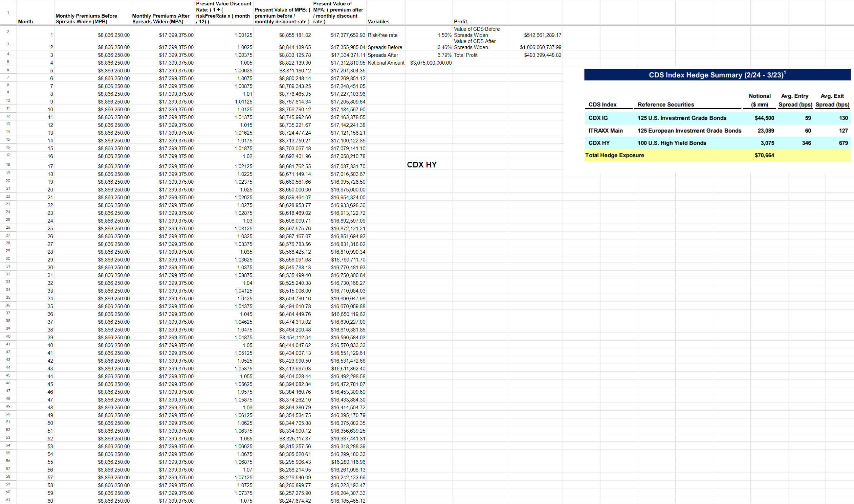Click the 'Reference Securities' column heading
Viewport: 854px width, 504px height.
(x=666, y=105)
